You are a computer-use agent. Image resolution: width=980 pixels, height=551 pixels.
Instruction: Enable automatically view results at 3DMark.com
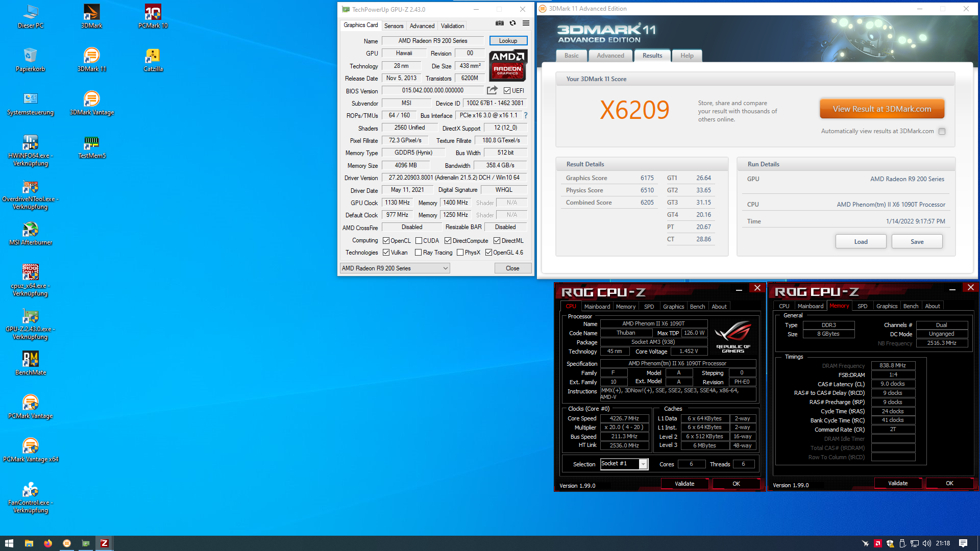point(942,132)
